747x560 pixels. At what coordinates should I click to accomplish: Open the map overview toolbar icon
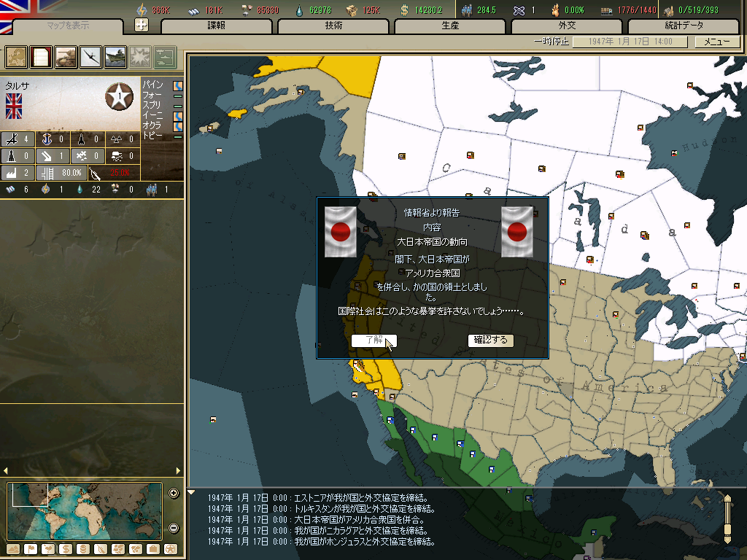click(x=16, y=57)
